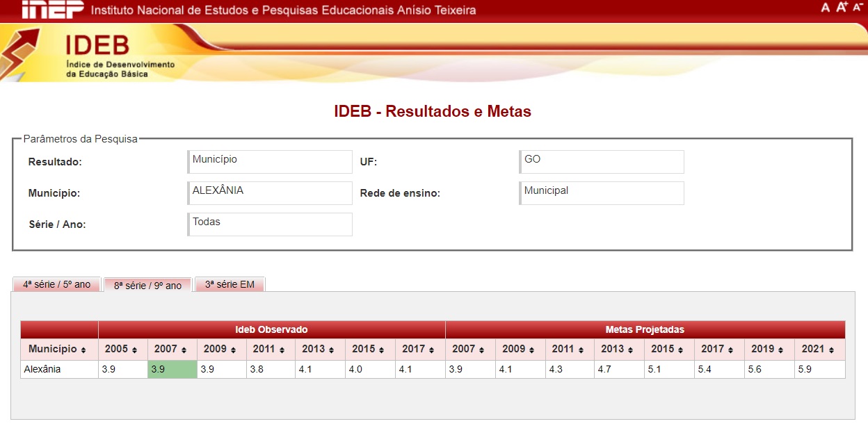Click the Metas Projetadas 2009 value 4.1
Screen dimensions: 868x426
pyautogui.click(x=520, y=369)
